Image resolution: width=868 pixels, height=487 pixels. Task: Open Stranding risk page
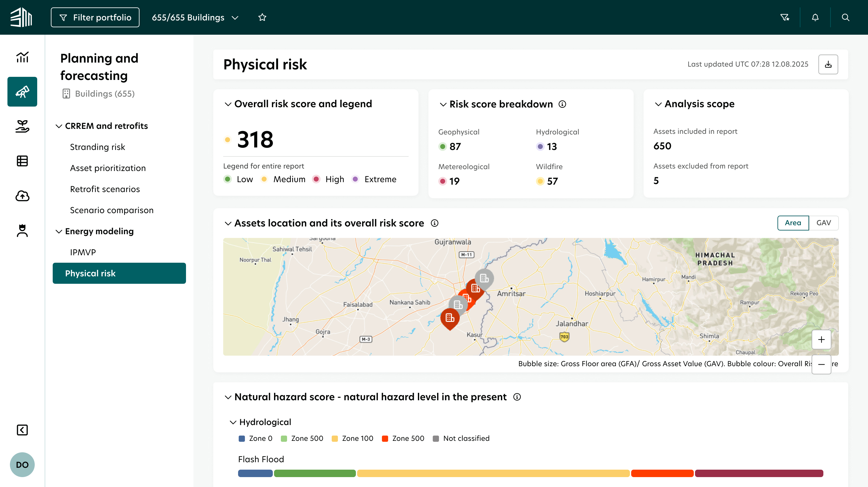[97, 147]
